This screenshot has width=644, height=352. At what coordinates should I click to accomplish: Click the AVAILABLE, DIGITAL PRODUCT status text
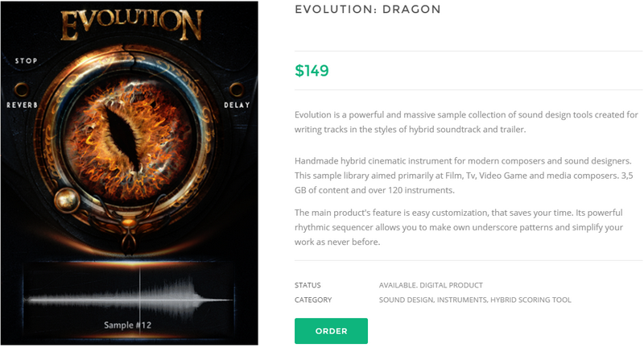tap(431, 285)
